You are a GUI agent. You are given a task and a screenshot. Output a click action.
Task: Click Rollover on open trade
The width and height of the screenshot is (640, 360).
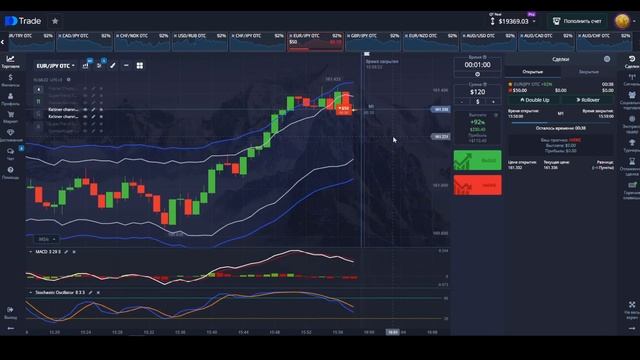coord(588,100)
